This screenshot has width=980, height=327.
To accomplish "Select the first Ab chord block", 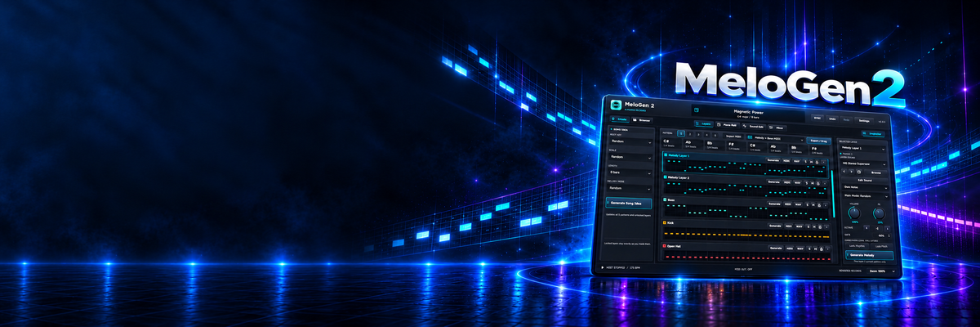I will click(693, 144).
